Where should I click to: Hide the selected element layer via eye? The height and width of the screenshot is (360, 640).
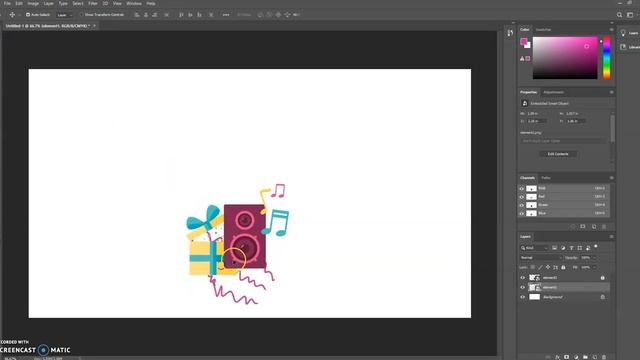[522, 287]
